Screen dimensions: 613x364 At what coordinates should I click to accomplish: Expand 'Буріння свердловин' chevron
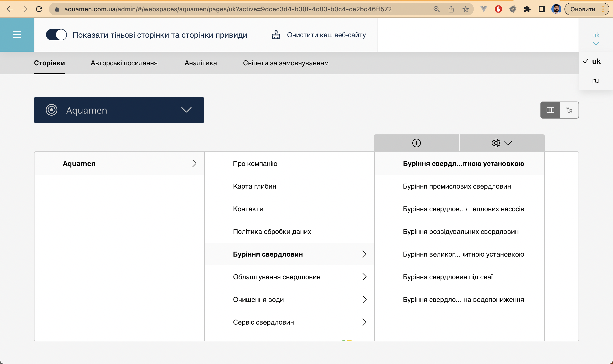tap(365, 254)
